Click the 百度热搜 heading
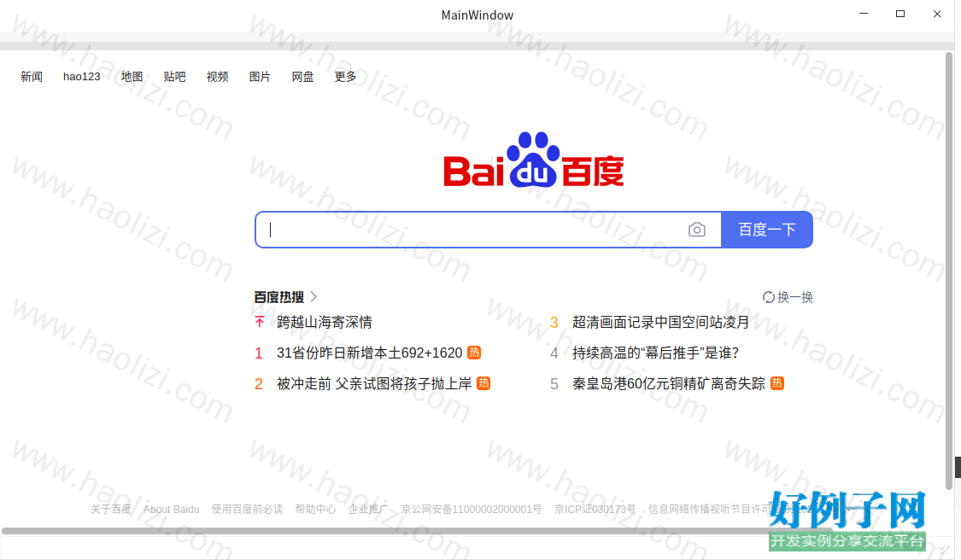This screenshot has width=961, height=560. 279,297
